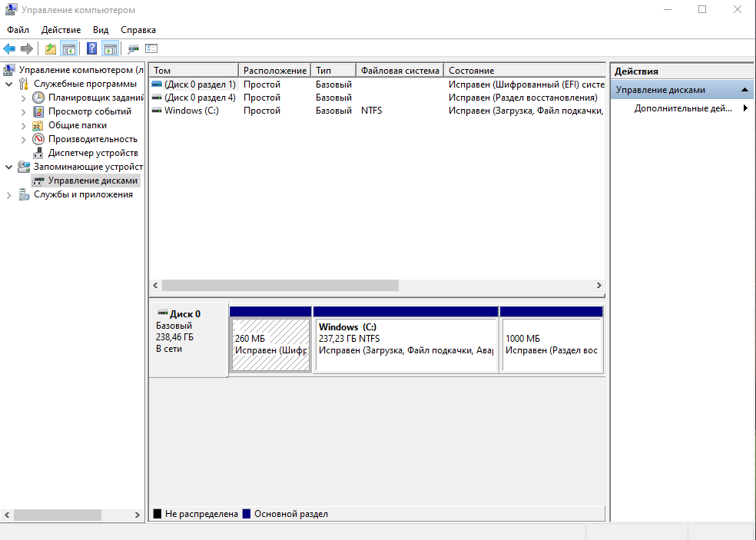Open the Вид menu
The width and height of the screenshot is (756, 540).
coord(101,30)
